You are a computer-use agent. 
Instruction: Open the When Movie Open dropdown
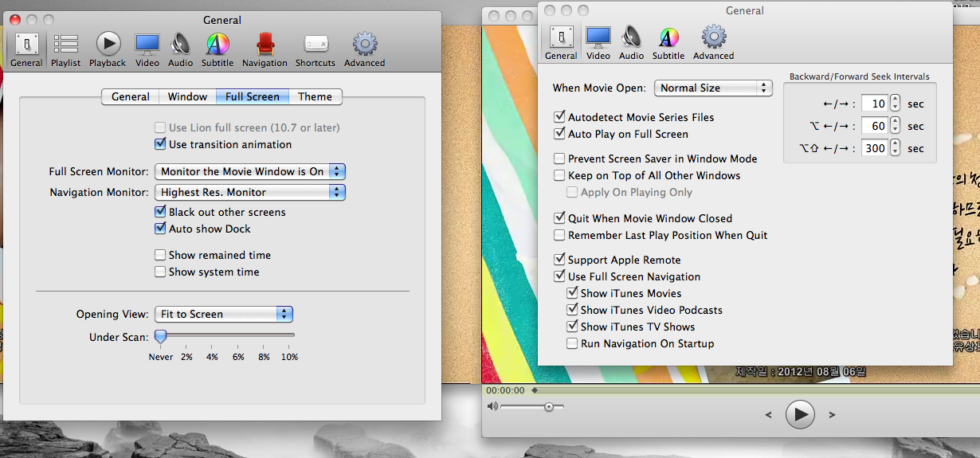[x=713, y=88]
